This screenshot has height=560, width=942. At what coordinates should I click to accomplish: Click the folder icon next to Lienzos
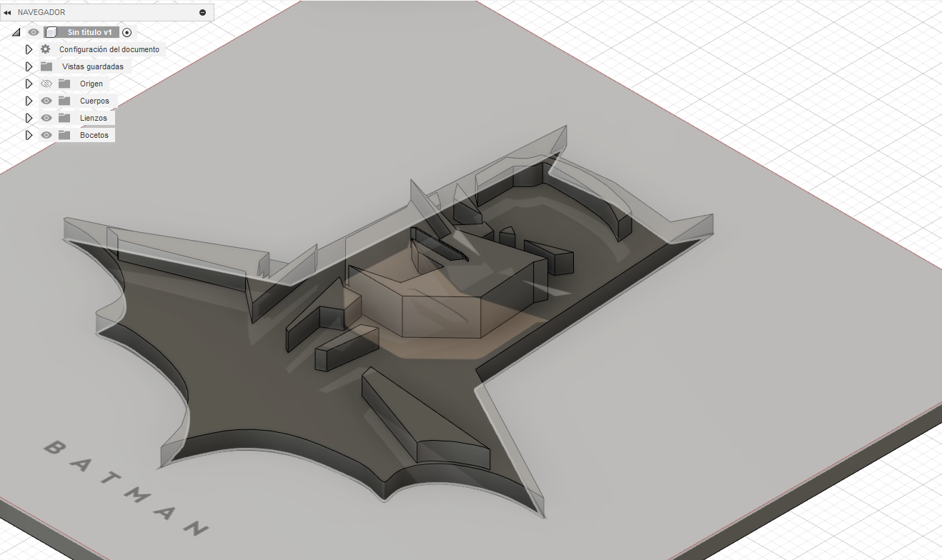pyautogui.click(x=64, y=118)
